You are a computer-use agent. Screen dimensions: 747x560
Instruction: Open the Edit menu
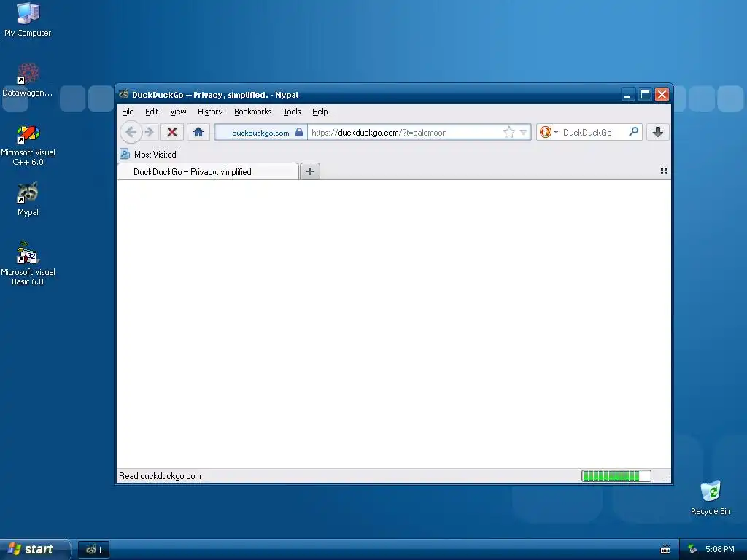[152, 112]
